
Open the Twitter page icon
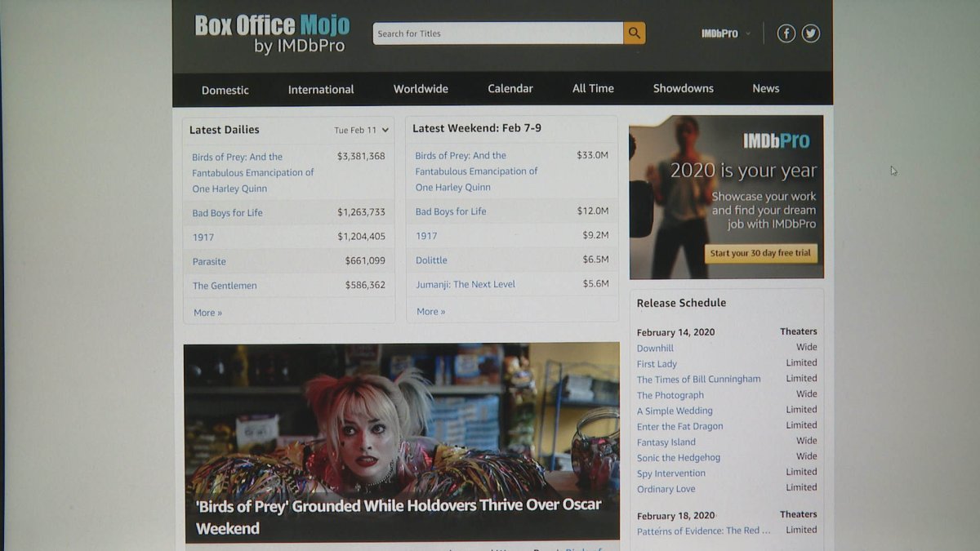point(810,33)
